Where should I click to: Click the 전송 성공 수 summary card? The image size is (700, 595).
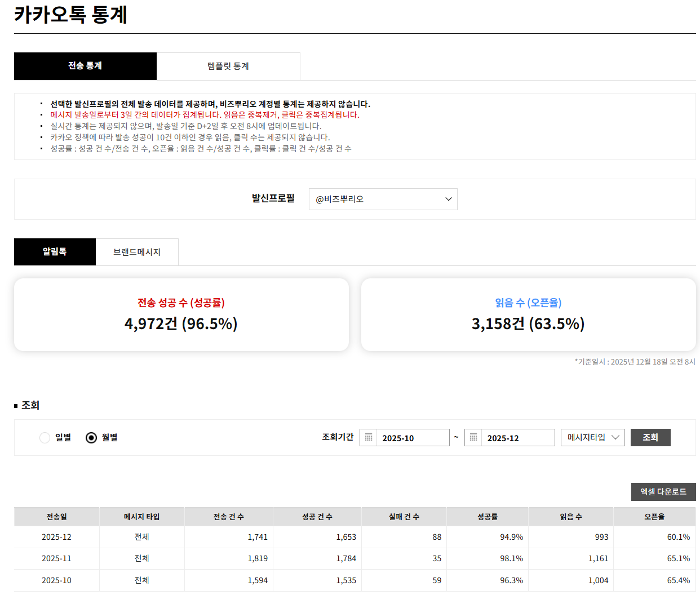181,314
